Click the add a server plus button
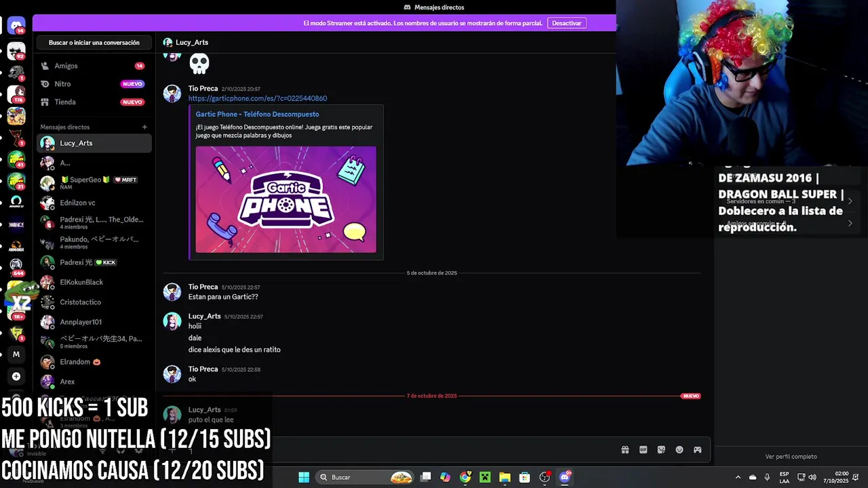868x488 pixels. [16, 376]
